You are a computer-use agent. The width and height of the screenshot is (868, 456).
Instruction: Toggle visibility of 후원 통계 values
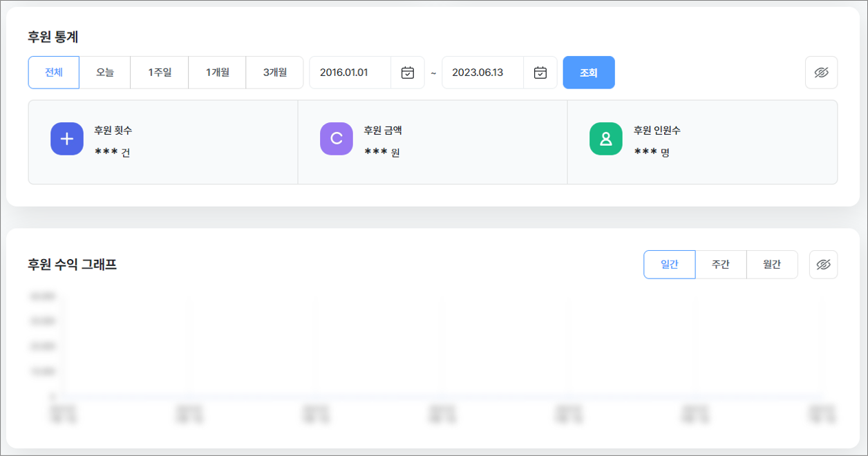[x=821, y=73]
